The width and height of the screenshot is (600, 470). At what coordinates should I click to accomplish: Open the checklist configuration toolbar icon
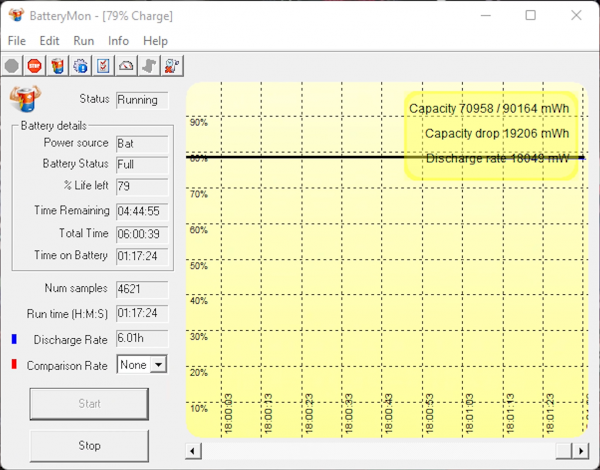tap(103, 66)
